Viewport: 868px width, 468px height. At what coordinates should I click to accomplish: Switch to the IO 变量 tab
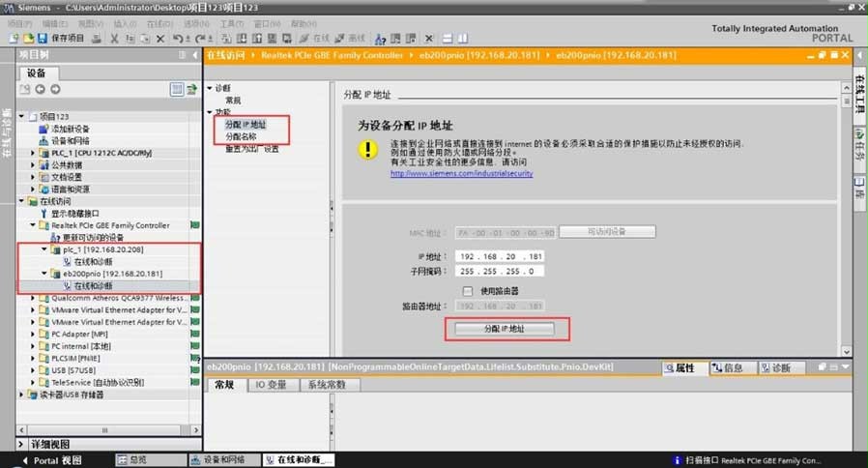(x=271, y=385)
